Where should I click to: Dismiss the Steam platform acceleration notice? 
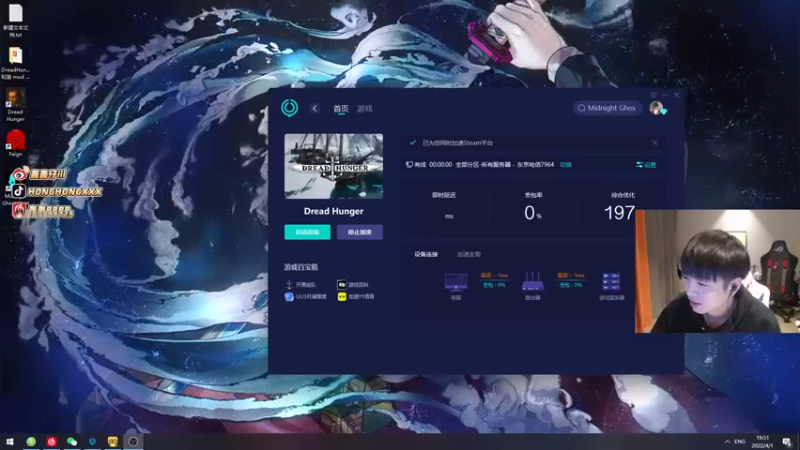pyautogui.click(x=655, y=143)
